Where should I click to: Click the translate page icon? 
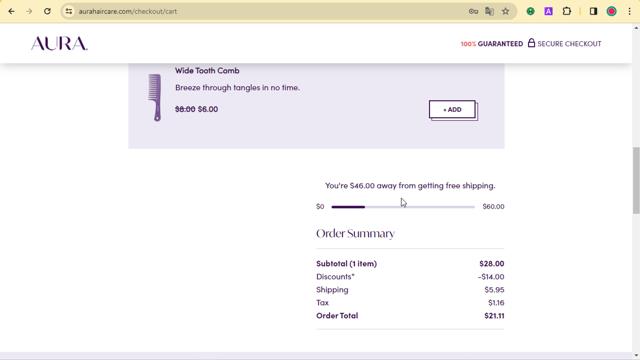tap(489, 11)
